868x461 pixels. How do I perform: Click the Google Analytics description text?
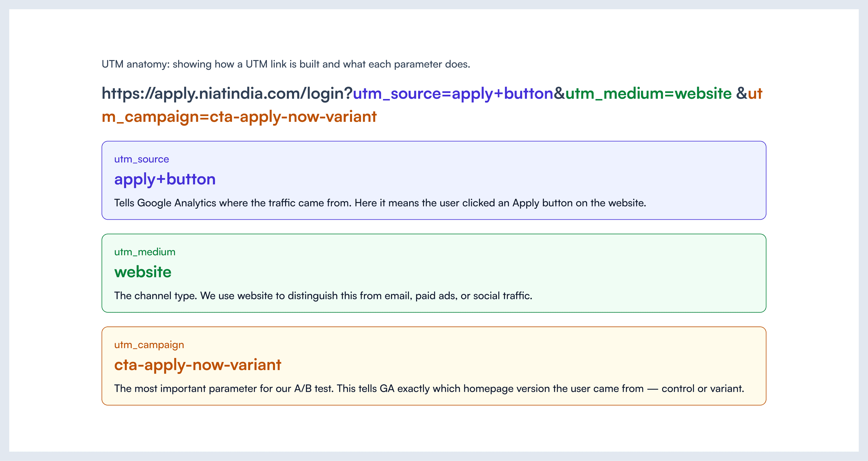click(x=380, y=203)
